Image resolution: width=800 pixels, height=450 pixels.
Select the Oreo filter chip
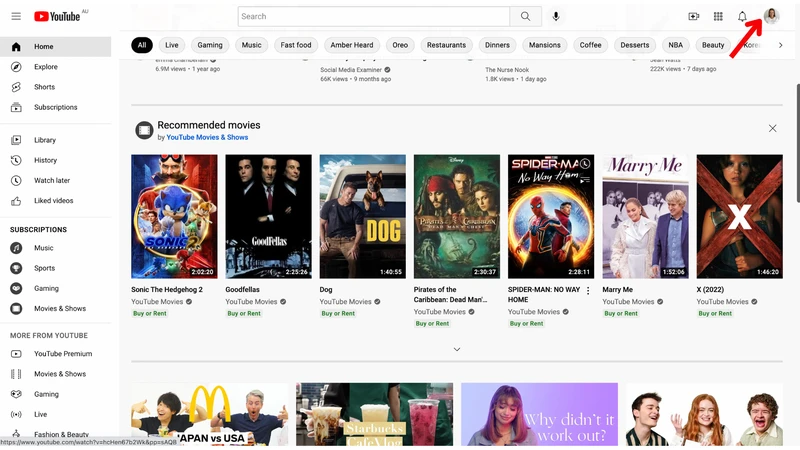[400, 45]
